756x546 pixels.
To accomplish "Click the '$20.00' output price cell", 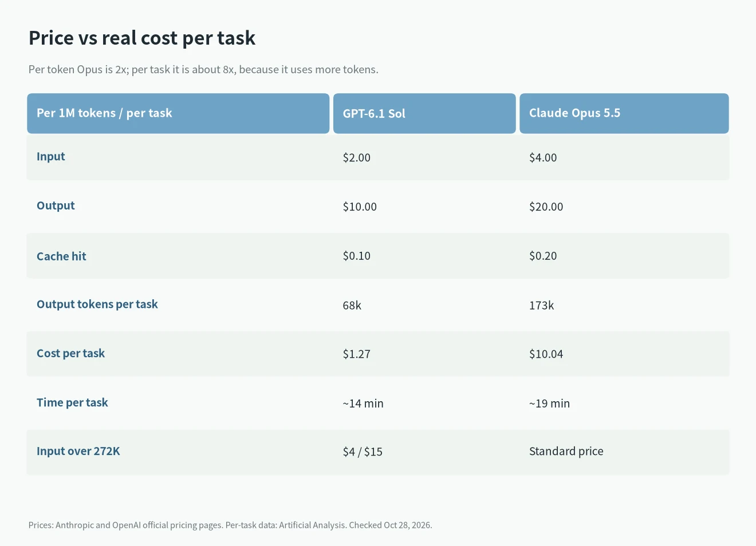I will 546,207.
